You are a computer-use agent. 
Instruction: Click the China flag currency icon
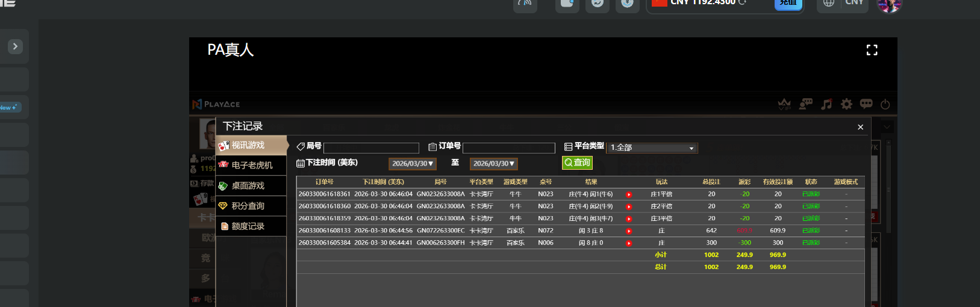point(659,2)
